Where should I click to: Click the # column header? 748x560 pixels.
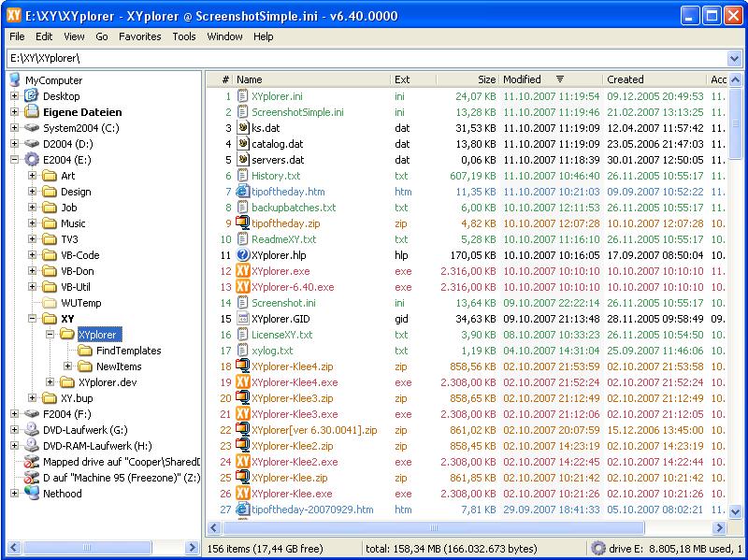coord(220,79)
